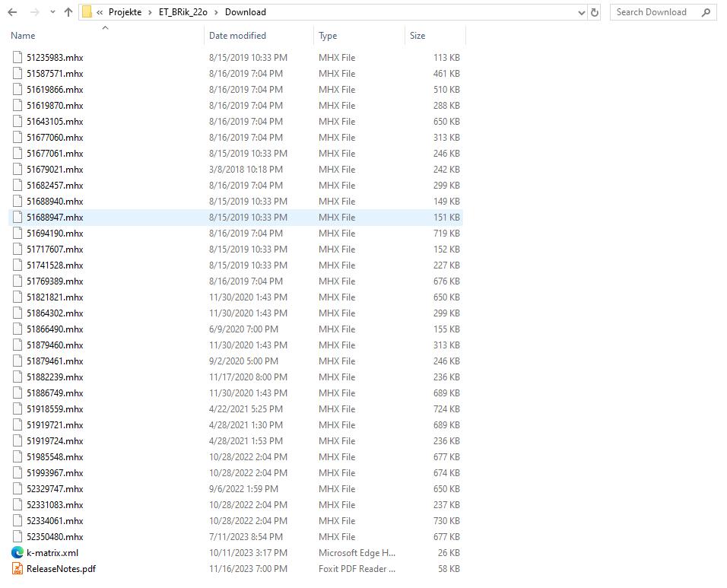Navigate to the ET_BRik_22o breadcrumb
727x588 pixels.
pyautogui.click(x=183, y=12)
